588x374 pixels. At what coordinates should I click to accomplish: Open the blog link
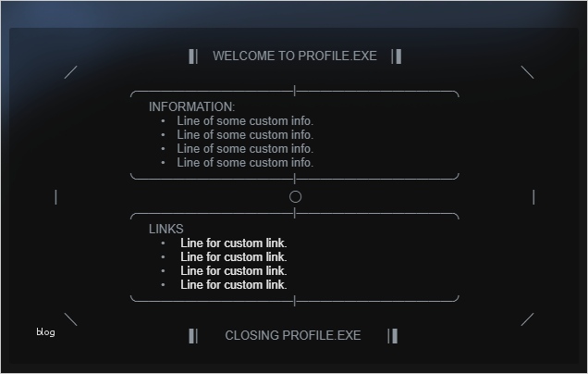click(x=45, y=332)
